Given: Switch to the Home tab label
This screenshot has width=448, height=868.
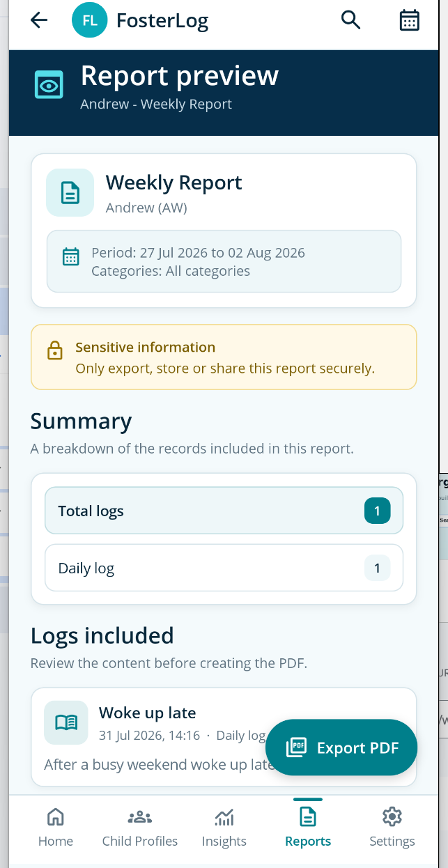Looking at the screenshot, I should tap(56, 841).
